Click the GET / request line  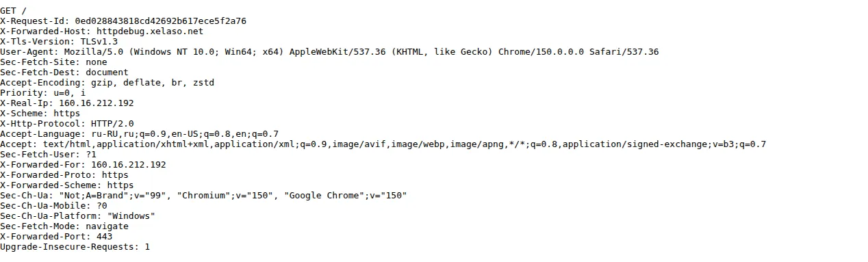(14, 11)
